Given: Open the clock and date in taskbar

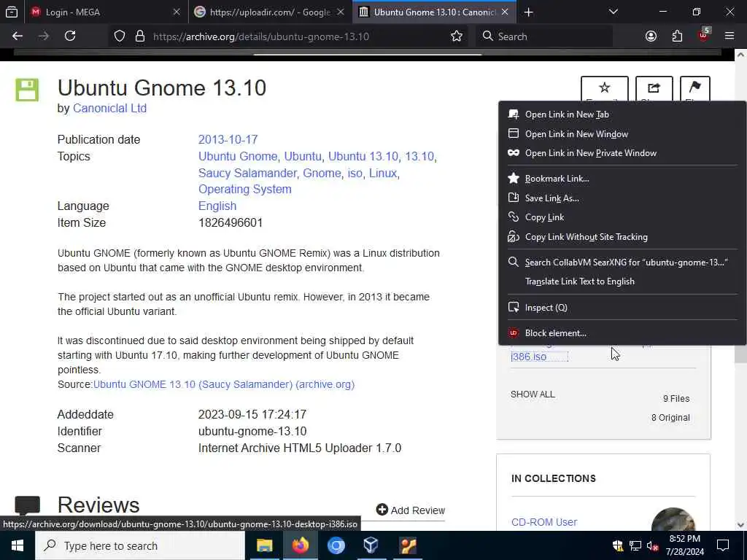Looking at the screenshot, I should 684,545.
